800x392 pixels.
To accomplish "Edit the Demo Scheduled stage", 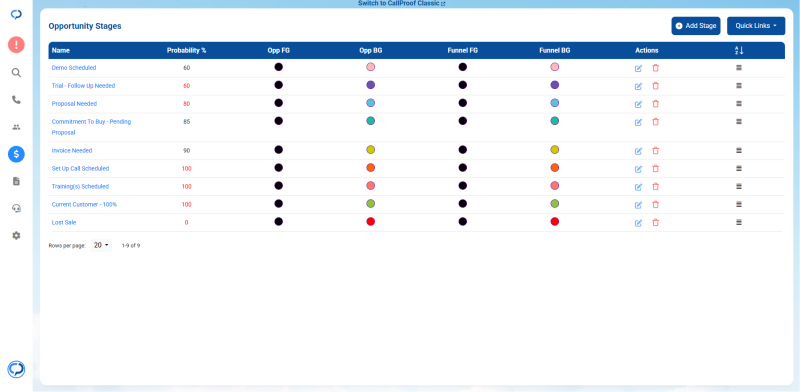I will tap(638, 68).
